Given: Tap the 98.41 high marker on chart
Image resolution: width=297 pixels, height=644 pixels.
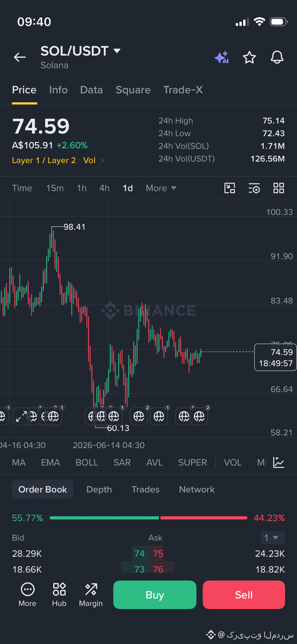Looking at the screenshot, I should point(74,227).
